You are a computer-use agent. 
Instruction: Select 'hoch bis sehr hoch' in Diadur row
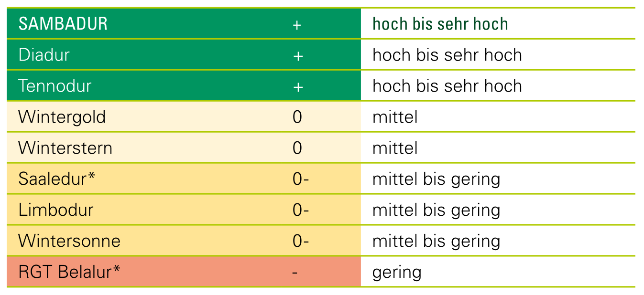coord(447,55)
